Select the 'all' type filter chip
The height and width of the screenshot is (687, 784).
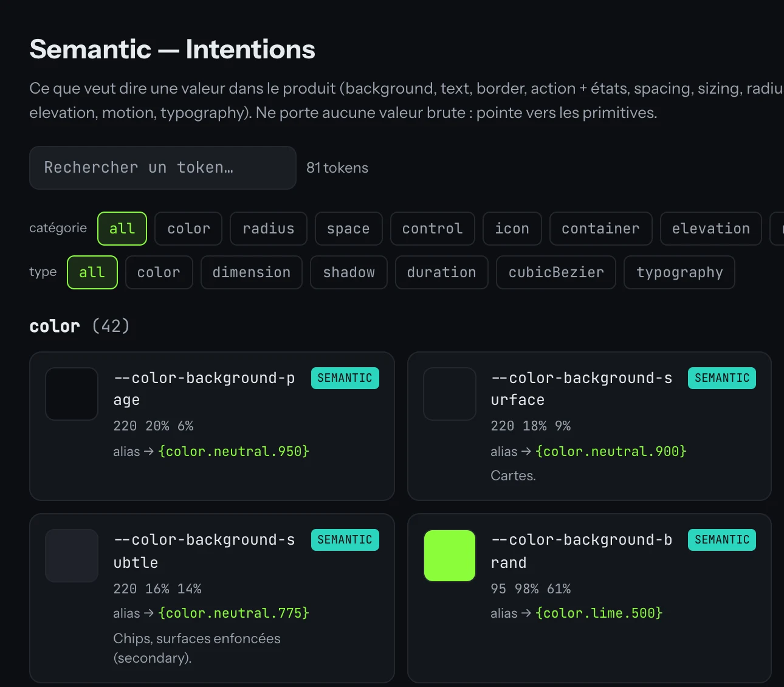[92, 272]
